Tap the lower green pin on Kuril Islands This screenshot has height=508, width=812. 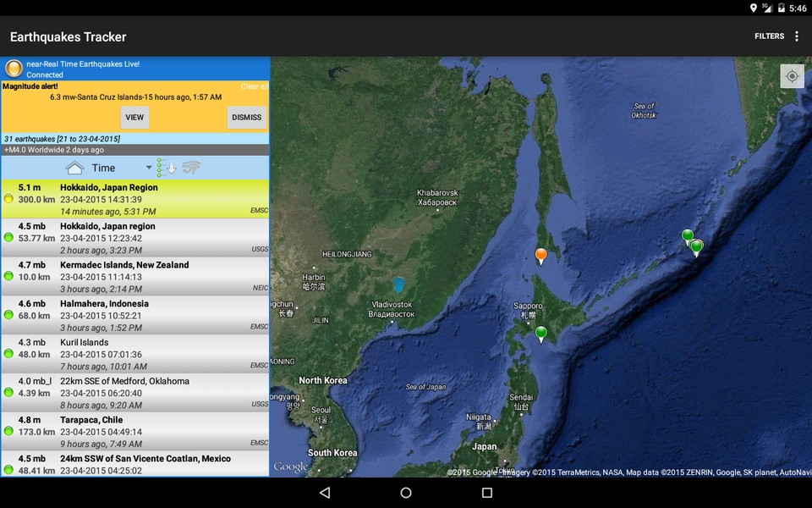[696, 248]
